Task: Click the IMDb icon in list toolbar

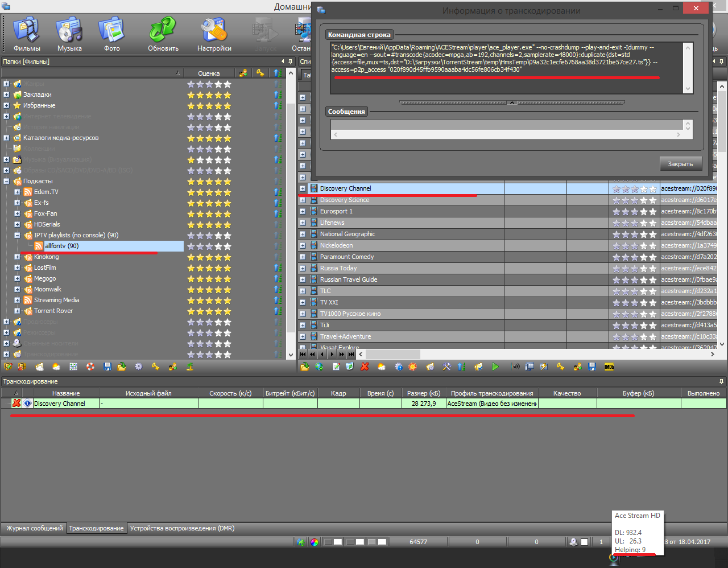Action: point(609,367)
